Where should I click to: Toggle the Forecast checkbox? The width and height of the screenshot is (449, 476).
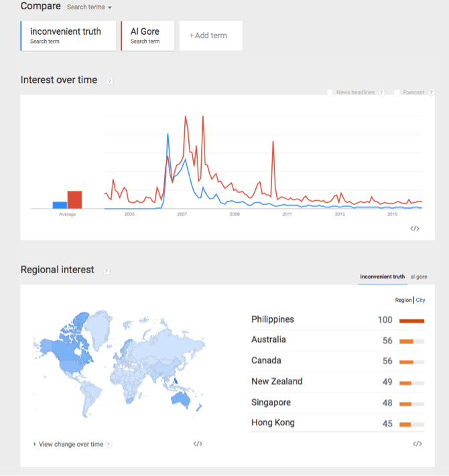coord(397,92)
